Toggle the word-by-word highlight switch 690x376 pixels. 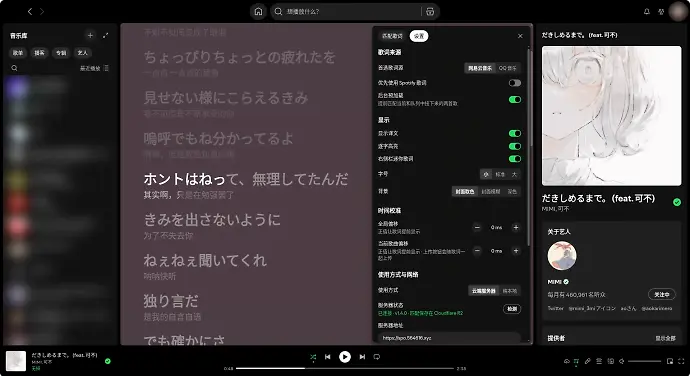tap(514, 146)
